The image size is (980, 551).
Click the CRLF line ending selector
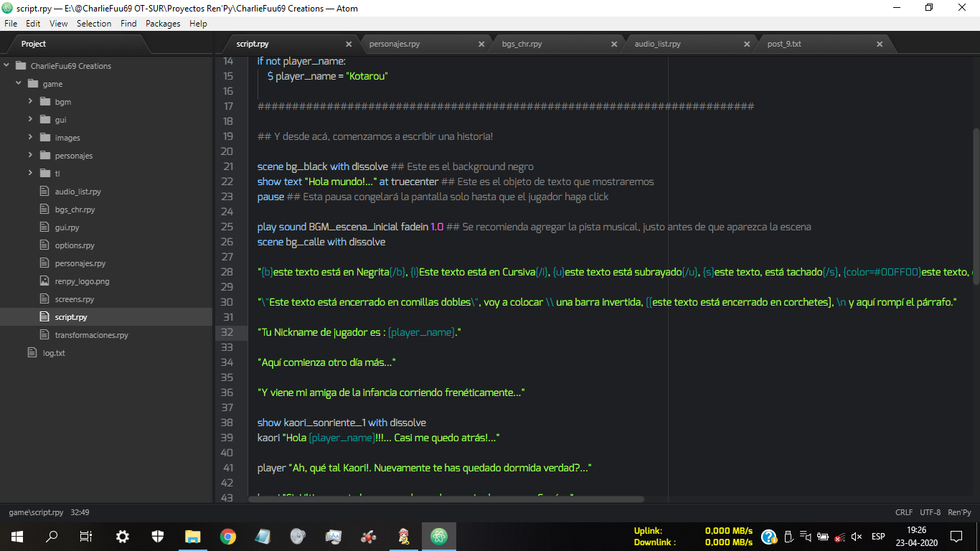point(904,512)
